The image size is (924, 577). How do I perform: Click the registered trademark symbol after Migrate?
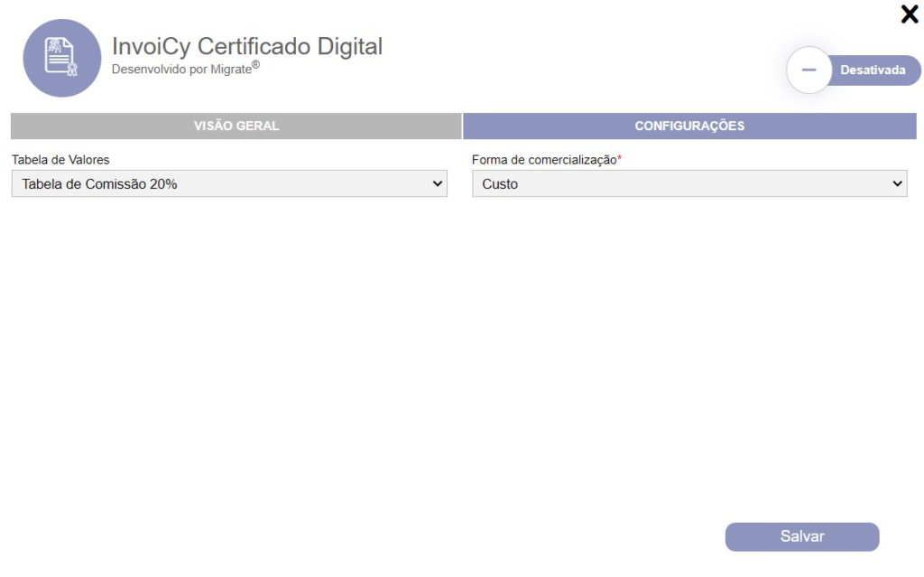(256, 65)
